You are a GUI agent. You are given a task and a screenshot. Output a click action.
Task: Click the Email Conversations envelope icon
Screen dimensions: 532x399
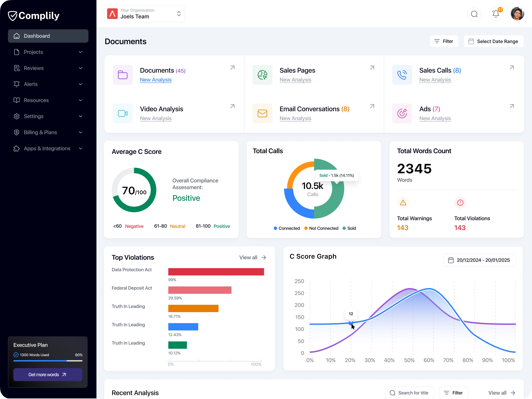pos(262,113)
